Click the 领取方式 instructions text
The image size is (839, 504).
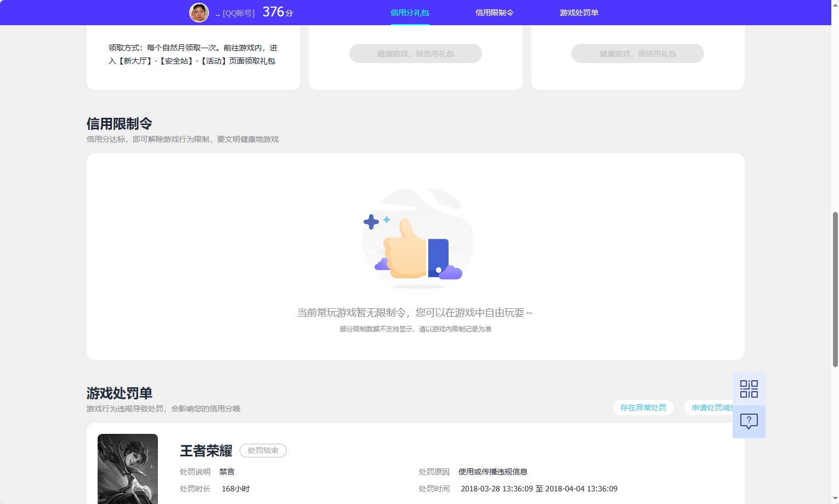(x=193, y=54)
